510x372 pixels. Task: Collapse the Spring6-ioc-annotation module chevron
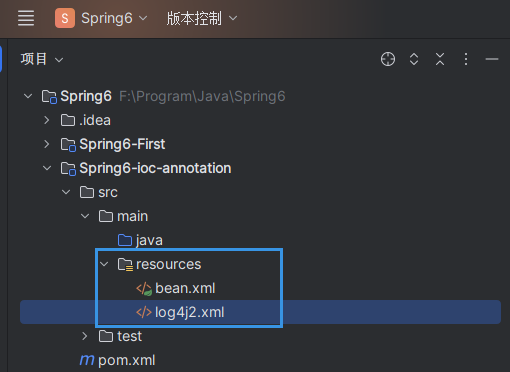47,168
